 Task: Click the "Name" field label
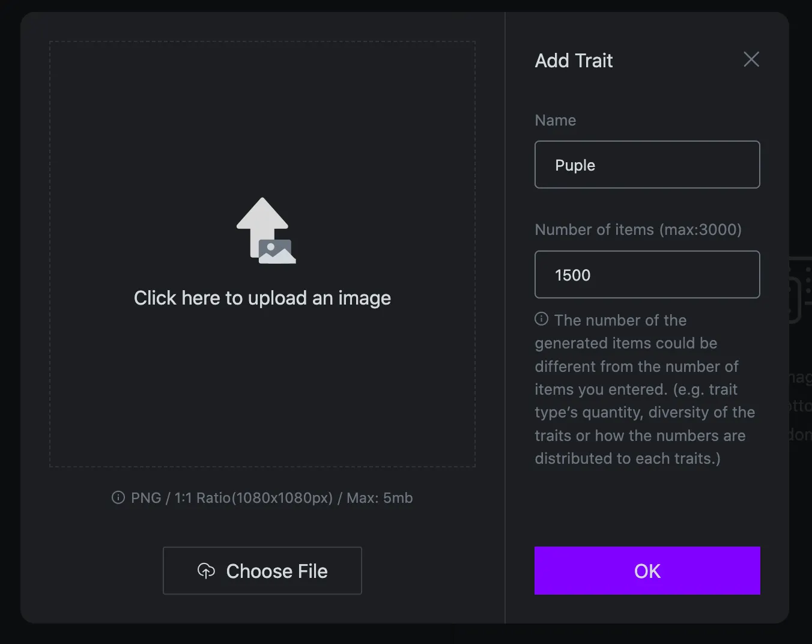[555, 120]
